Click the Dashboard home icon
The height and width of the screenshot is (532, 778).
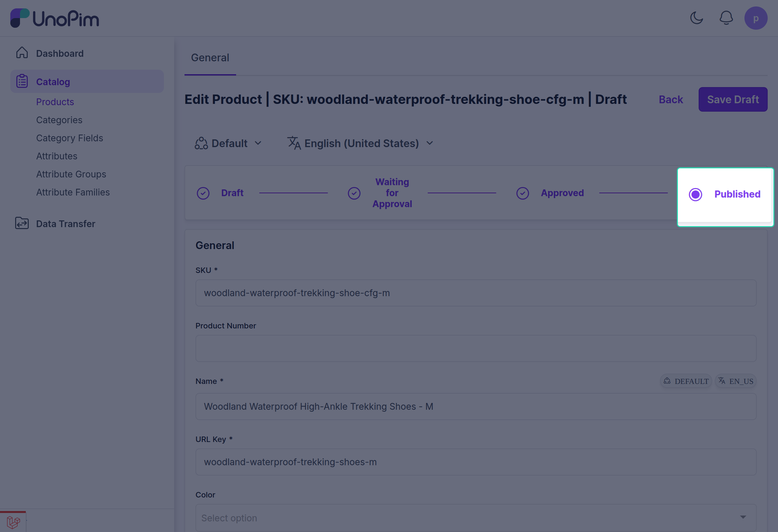tap(22, 53)
